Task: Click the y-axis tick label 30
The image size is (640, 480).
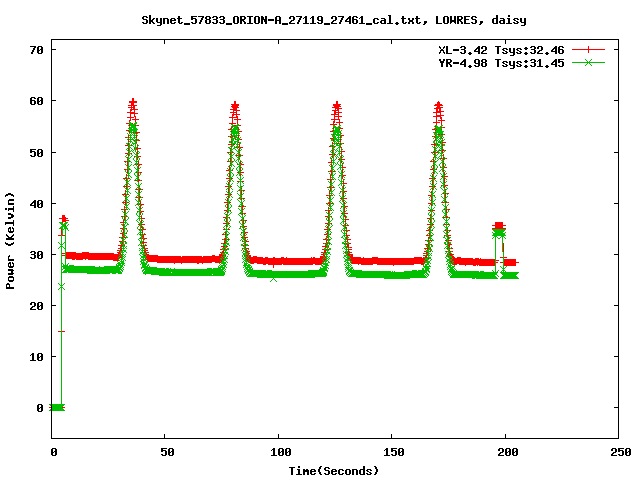Action: 36,255
